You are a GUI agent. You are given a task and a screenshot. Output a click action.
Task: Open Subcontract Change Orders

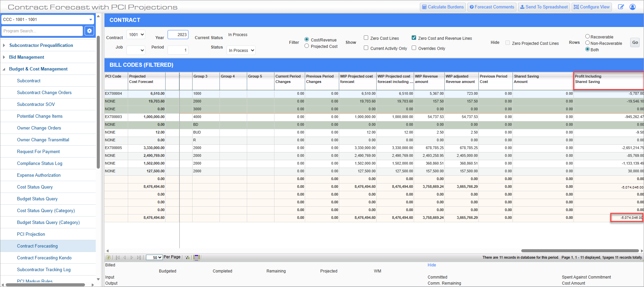[x=44, y=92]
